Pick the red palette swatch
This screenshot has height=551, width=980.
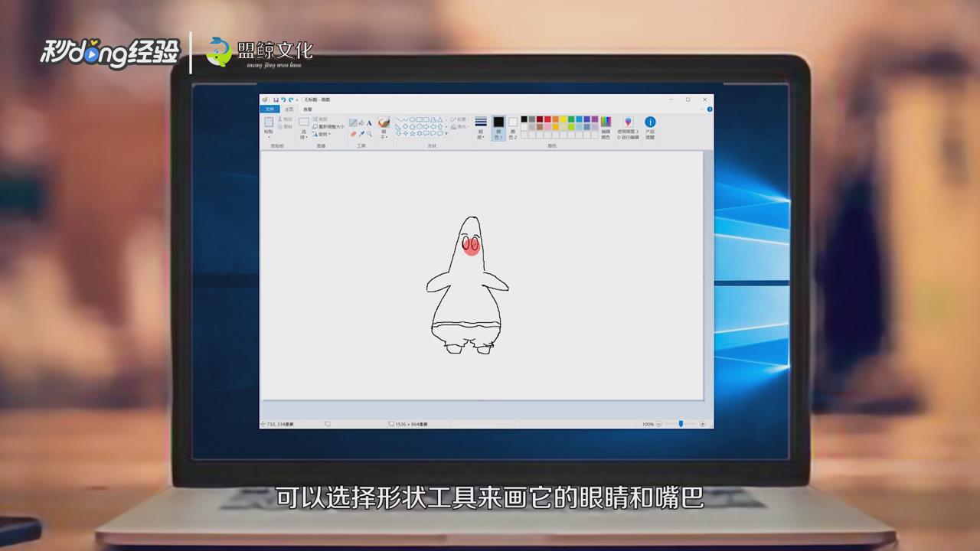pyautogui.click(x=547, y=119)
